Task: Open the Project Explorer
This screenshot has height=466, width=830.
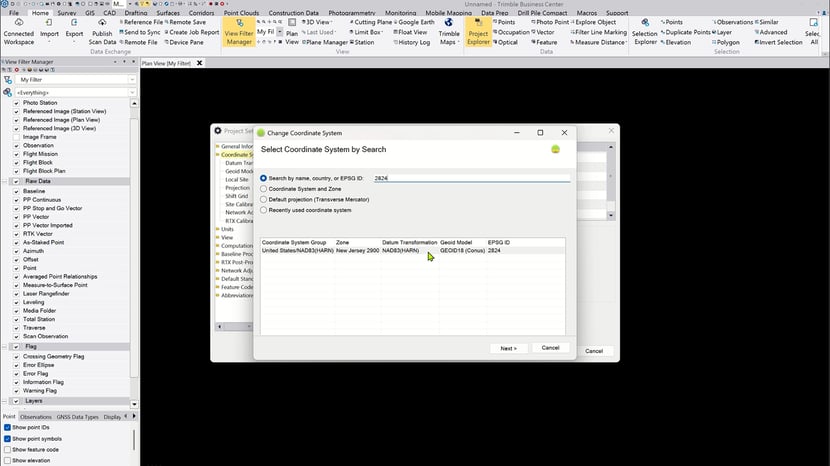Action: pos(478,32)
